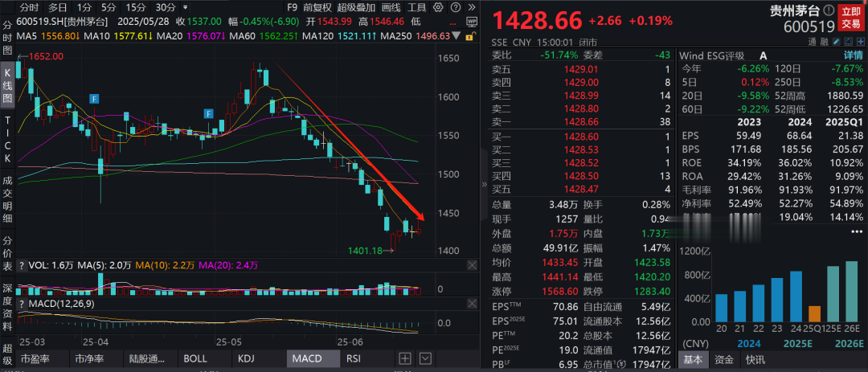This screenshot has width=868, height=372.
Task: Click the 融 margin label
Action: point(824,42)
